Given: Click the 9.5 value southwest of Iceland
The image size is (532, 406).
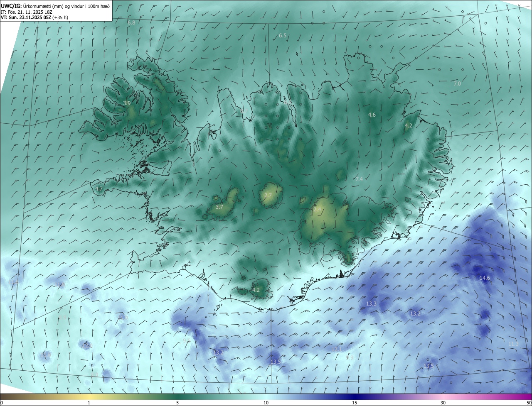Looking at the screenshot, I should [x=187, y=341].
